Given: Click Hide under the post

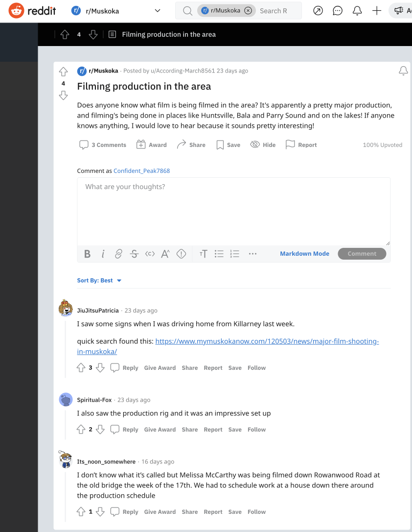Looking at the screenshot, I should coord(263,145).
